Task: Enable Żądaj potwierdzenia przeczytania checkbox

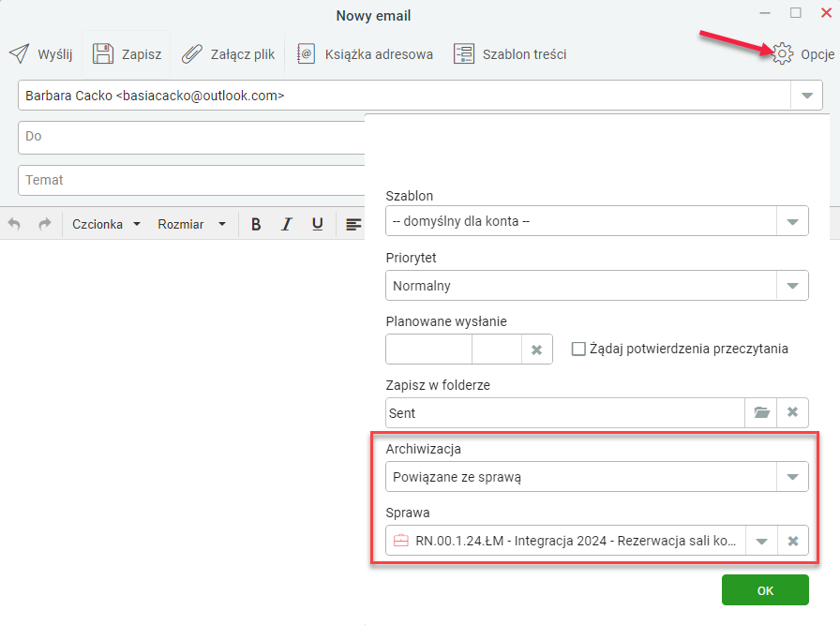Action: [x=578, y=349]
